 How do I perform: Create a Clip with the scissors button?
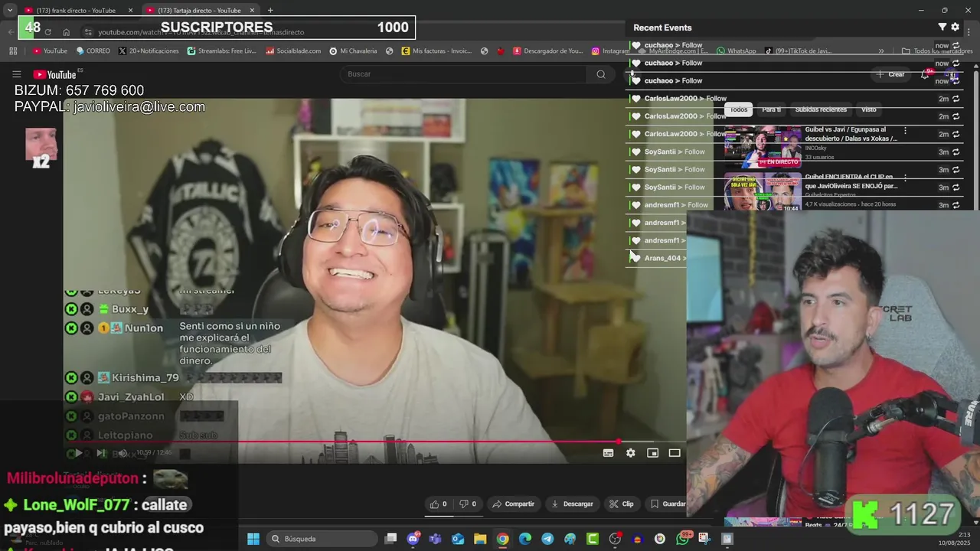[x=622, y=504]
